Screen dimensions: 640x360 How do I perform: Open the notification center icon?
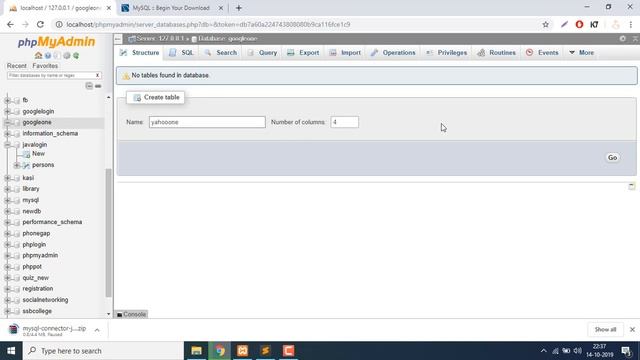[627, 351]
